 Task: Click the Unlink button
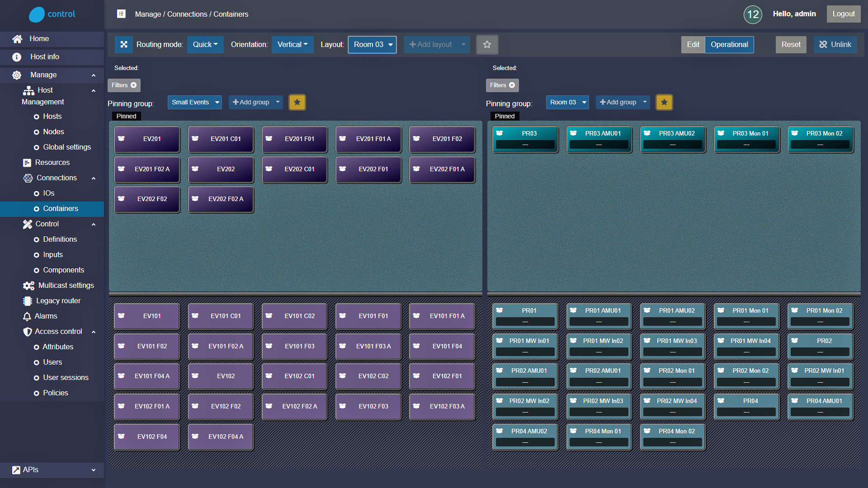(x=835, y=44)
